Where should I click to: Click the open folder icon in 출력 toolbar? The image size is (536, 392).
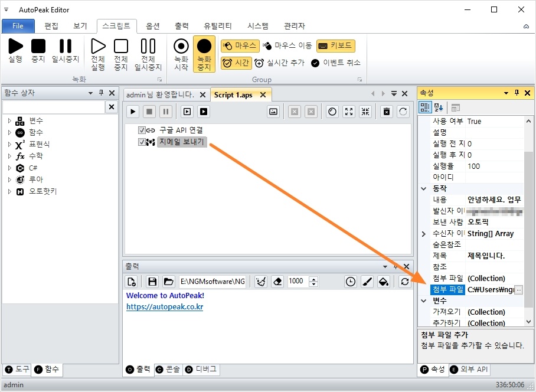(168, 282)
